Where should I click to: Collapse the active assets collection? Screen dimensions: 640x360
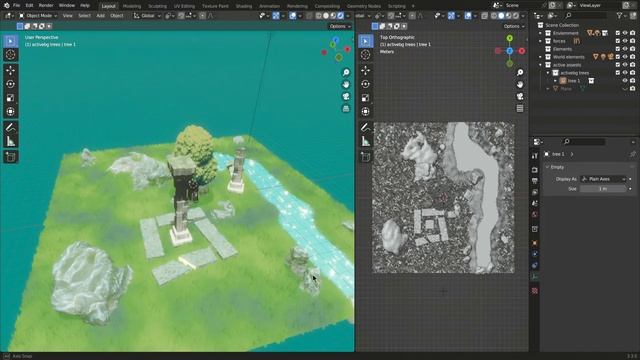[x=541, y=65]
